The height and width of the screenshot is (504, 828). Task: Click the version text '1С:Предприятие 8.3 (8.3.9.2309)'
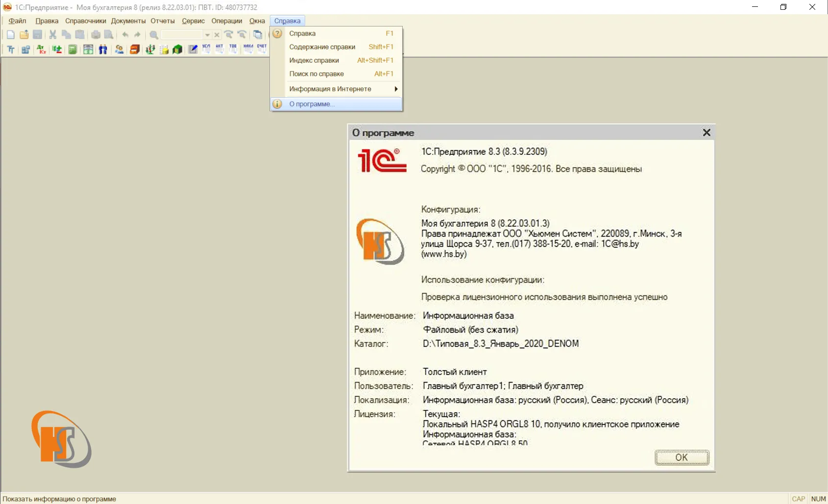pyautogui.click(x=484, y=151)
